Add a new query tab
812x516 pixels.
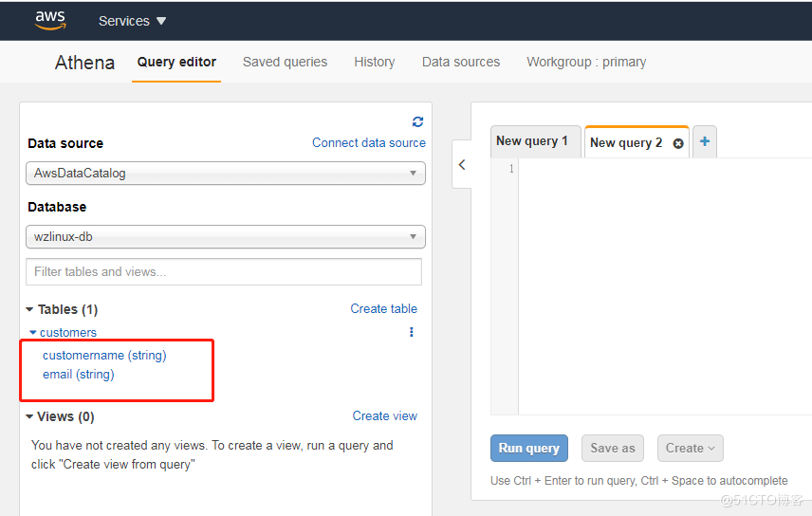[x=705, y=141]
